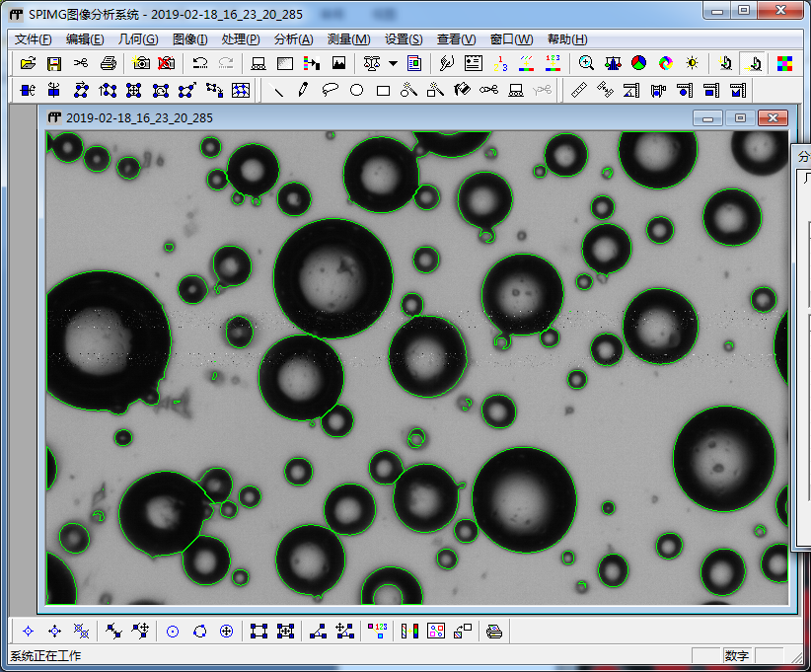
Task: Click the sun-shaped brightness icon
Action: 693,63
